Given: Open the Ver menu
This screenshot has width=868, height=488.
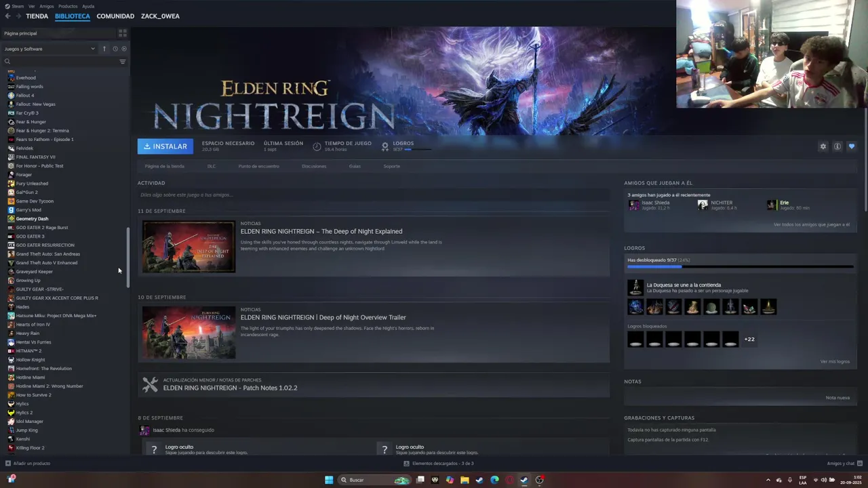Looking at the screenshot, I should pos(32,6).
